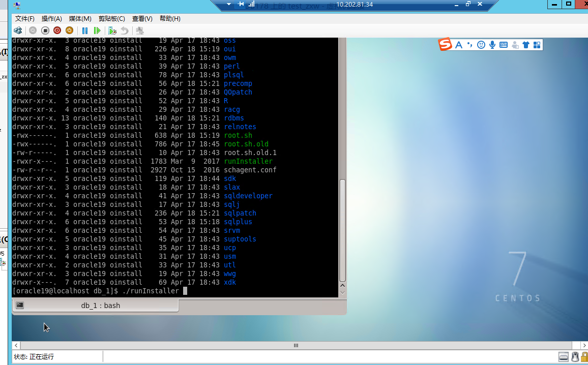
Task: Click the rdbms directory entry
Action: [234, 118]
